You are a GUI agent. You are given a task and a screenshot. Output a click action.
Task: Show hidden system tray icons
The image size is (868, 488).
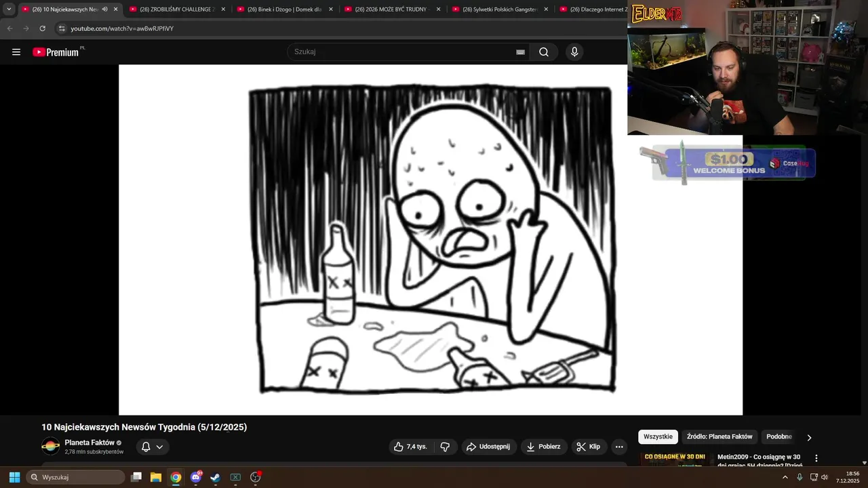785,477
